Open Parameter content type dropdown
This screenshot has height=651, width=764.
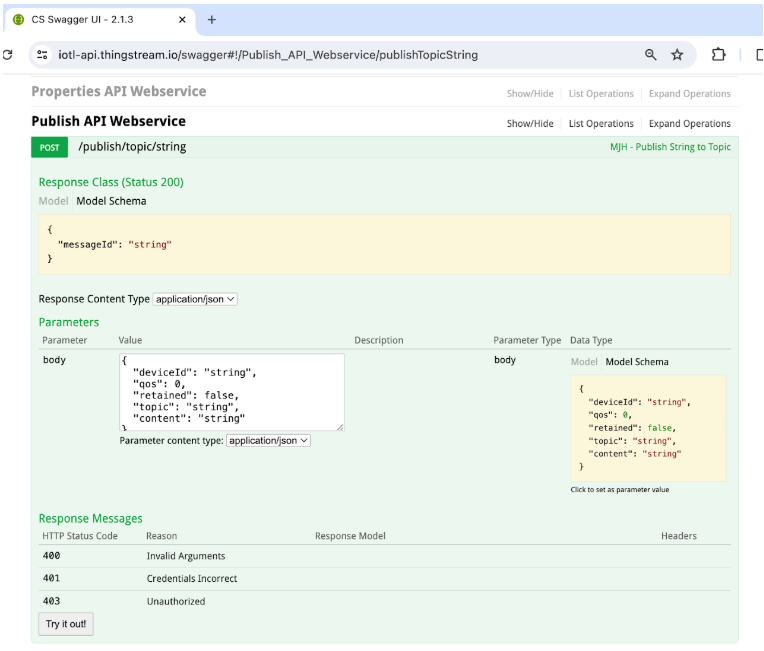268,440
